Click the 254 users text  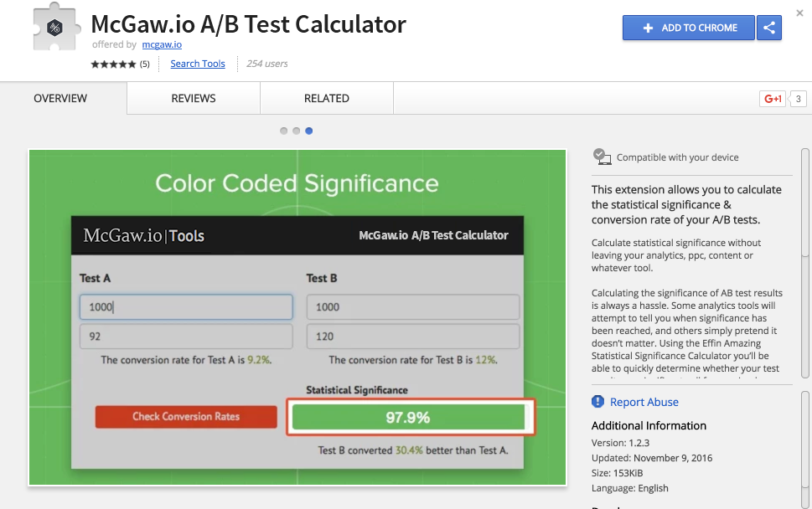[266, 64]
